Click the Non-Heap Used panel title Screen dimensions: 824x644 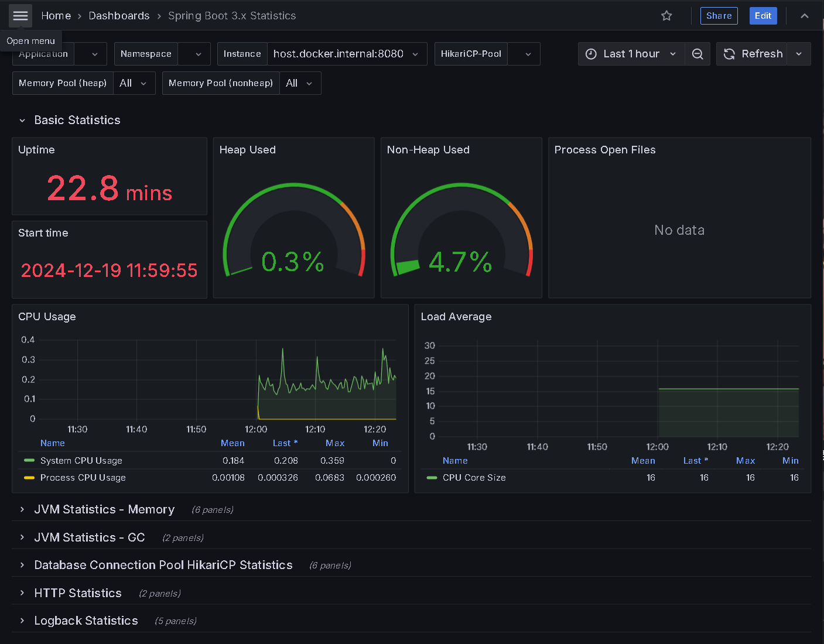tap(428, 150)
